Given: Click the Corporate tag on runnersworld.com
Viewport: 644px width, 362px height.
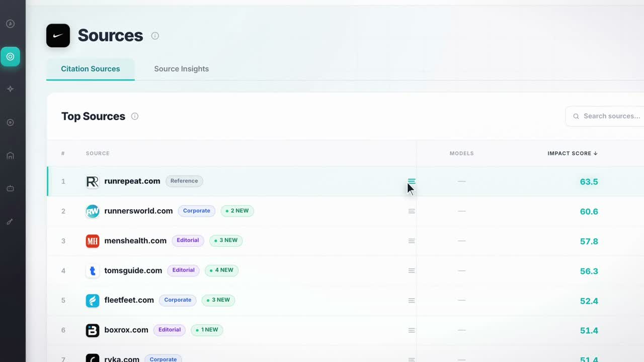Looking at the screenshot, I should tap(197, 211).
